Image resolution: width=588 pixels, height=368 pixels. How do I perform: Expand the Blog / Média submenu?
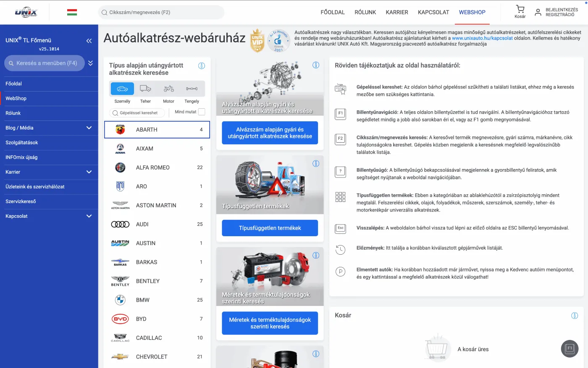[89, 128]
